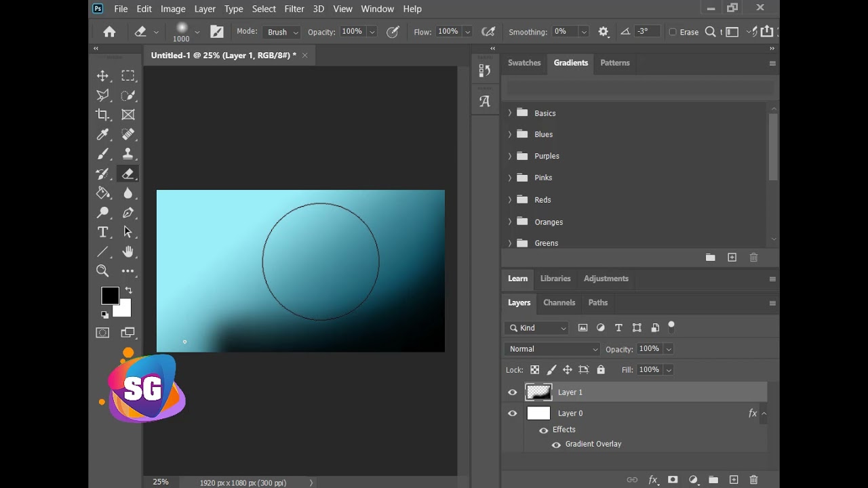Click the foreground color swatch
868x488 pixels.
(108, 294)
